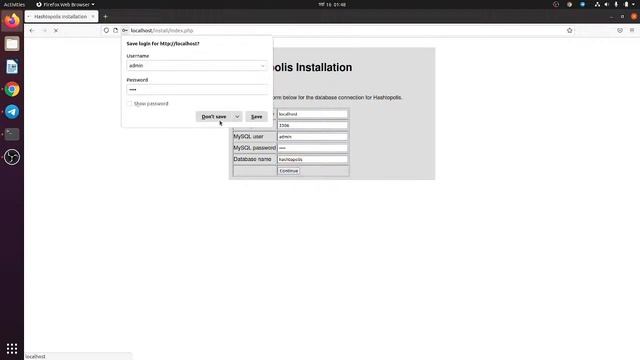Image resolution: width=640 pixels, height=360 pixels.
Task: Click the MySQL password field
Action: click(x=313, y=148)
